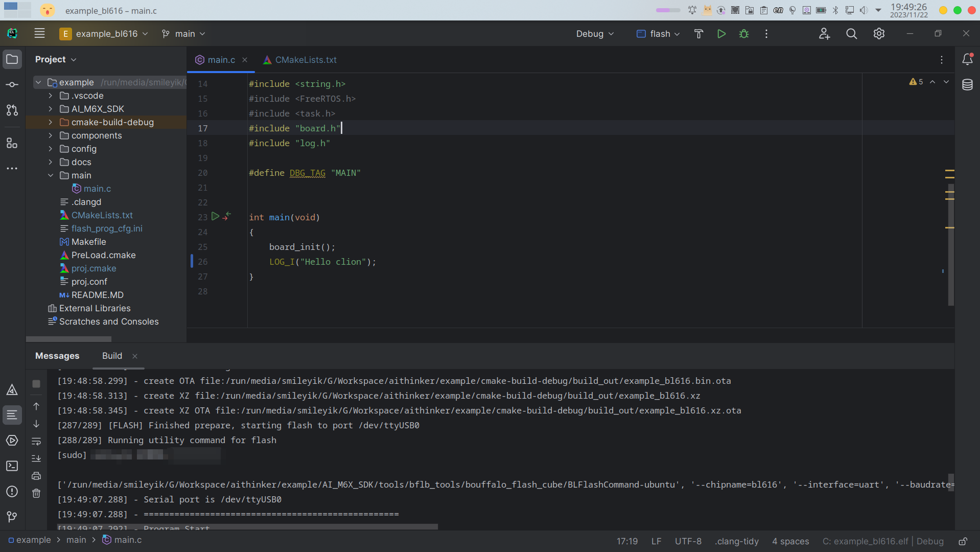The image size is (980, 552).
Task: Change LF line separator in status bar
Action: (657, 541)
